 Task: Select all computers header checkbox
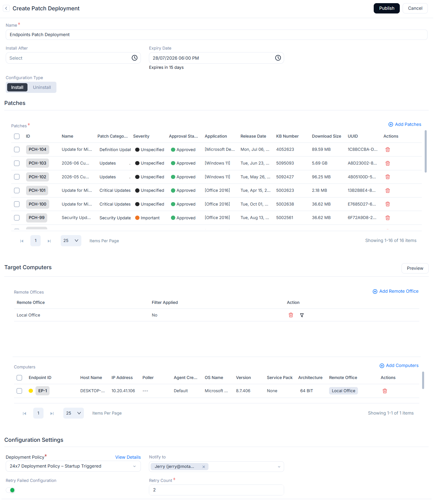[x=19, y=378]
